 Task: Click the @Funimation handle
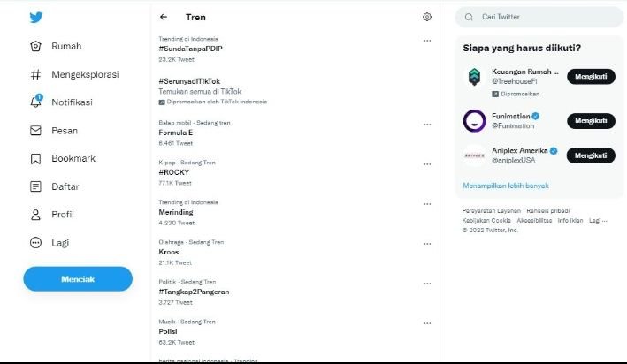(513, 125)
